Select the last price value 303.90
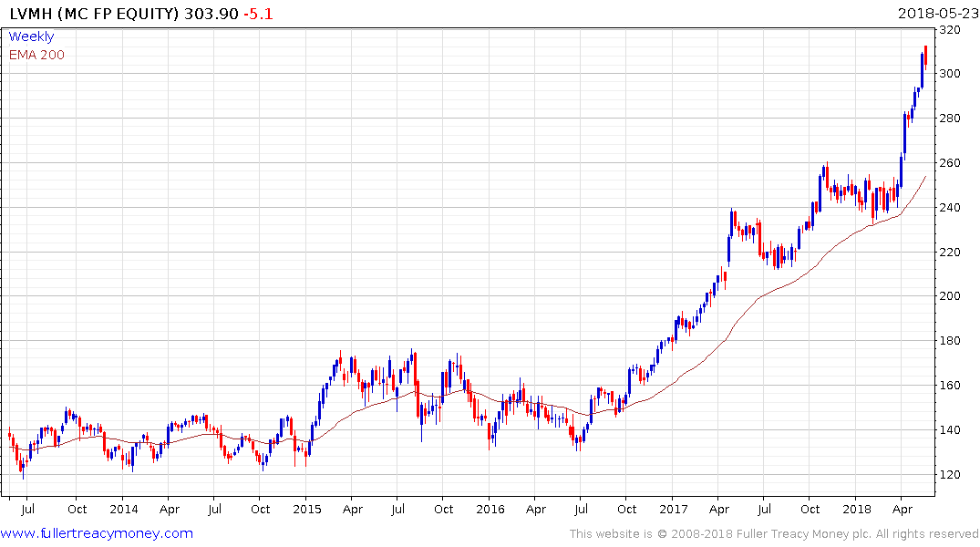The width and height of the screenshot is (980, 547). 211,14
